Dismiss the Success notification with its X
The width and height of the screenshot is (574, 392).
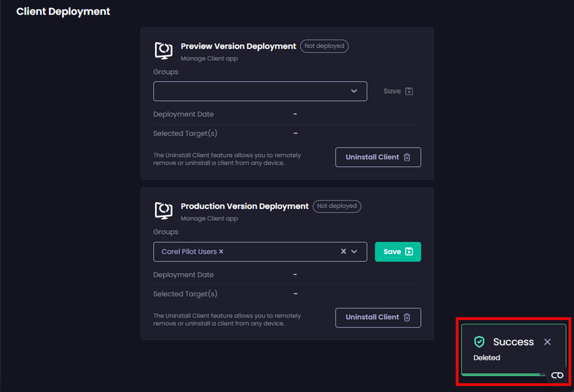click(x=548, y=342)
